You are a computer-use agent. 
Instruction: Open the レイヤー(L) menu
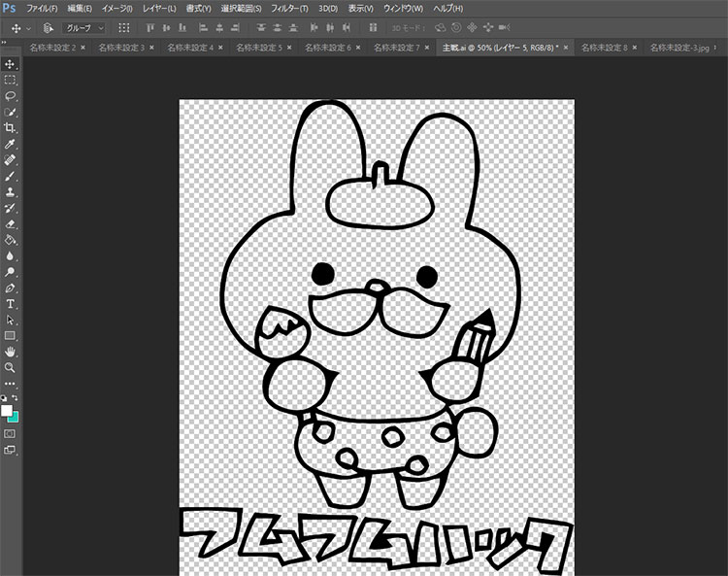[x=159, y=9]
